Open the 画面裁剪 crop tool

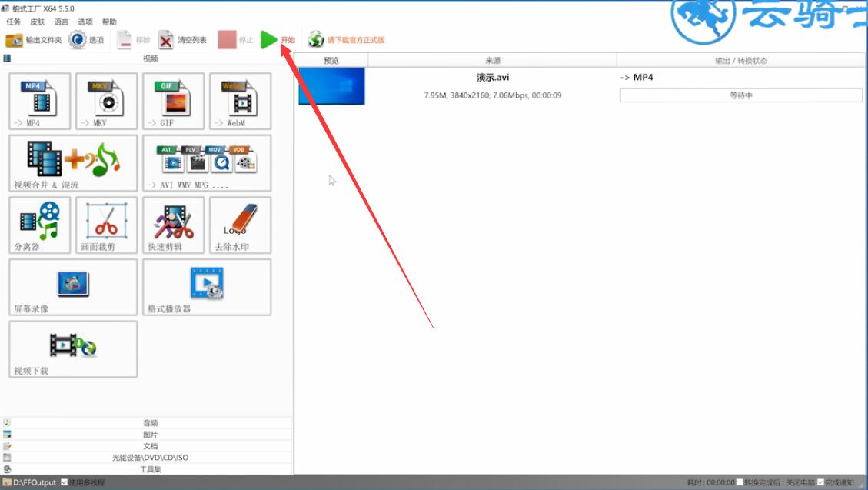(106, 225)
